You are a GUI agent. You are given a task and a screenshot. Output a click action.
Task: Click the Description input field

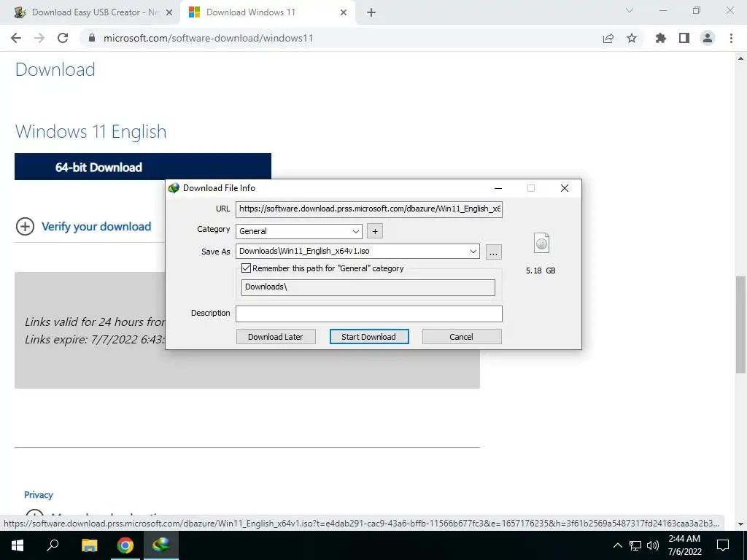click(368, 314)
